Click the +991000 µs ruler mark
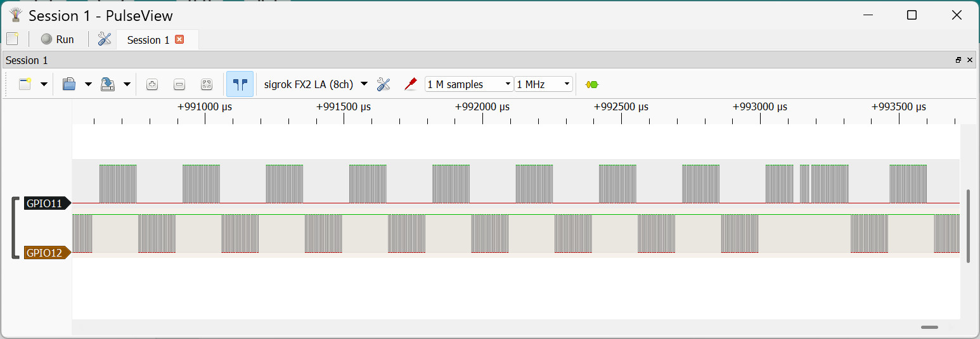 click(205, 107)
